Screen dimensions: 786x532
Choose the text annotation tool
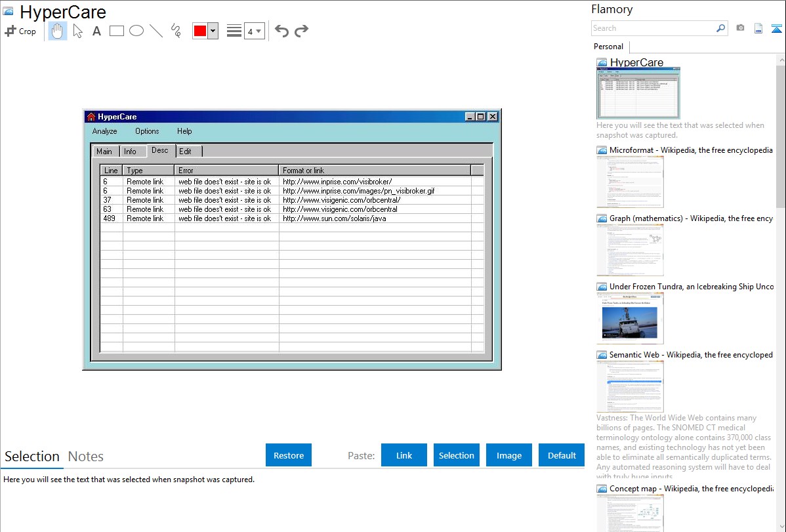click(96, 31)
